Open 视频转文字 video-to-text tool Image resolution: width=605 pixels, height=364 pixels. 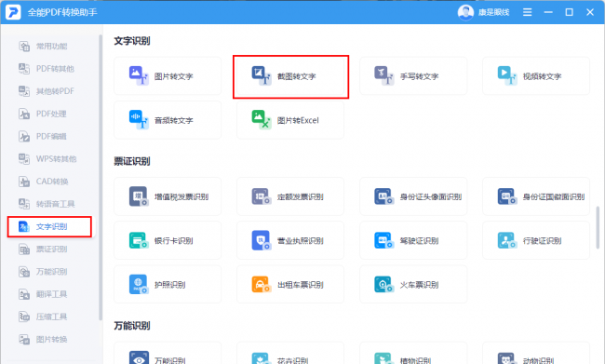[x=536, y=76]
